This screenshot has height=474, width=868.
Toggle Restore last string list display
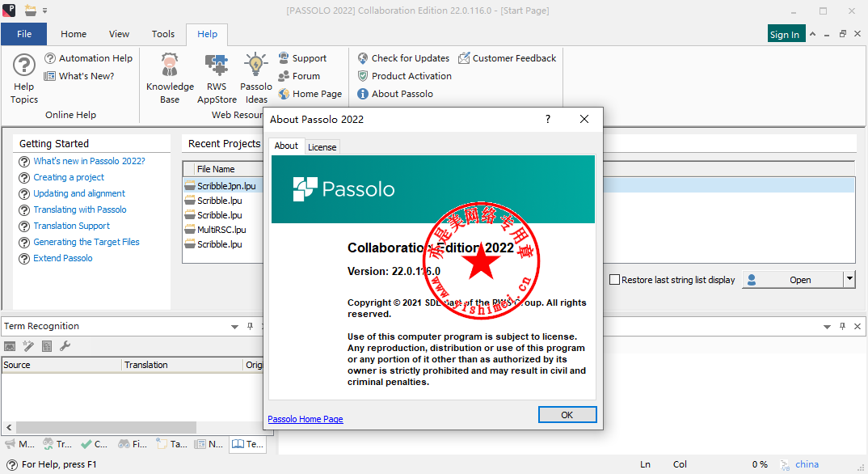click(672, 280)
